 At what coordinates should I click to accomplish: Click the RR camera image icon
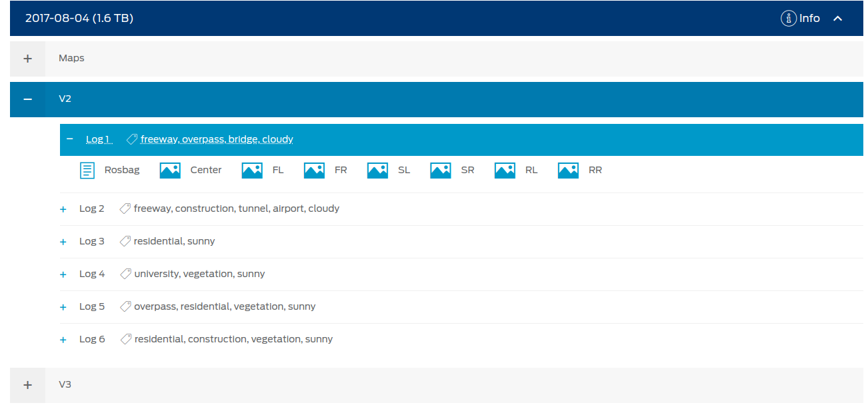click(x=567, y=170)
